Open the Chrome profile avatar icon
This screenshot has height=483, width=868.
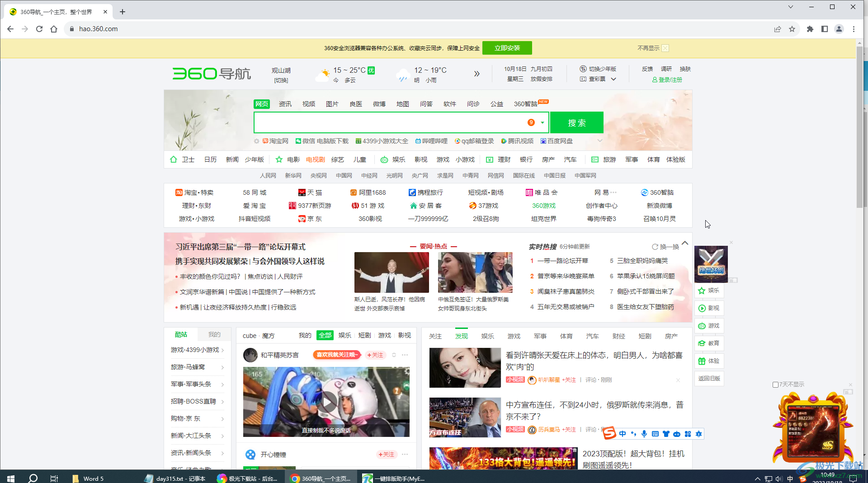tap(839, 29)
